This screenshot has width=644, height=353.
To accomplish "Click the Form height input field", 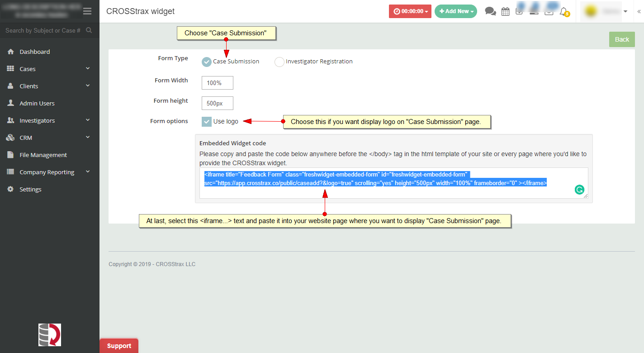I will [x=218, y=103].
